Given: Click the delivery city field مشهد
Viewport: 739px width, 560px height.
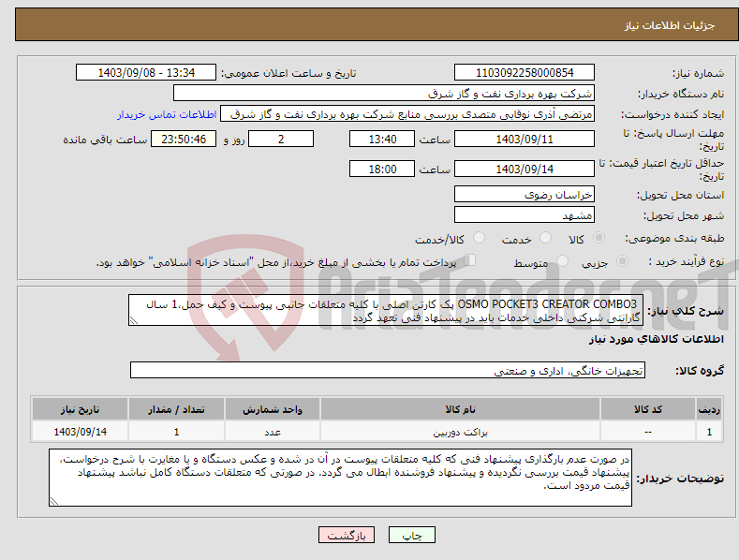Looking at the screenshot, I should (x=525, y=215).
